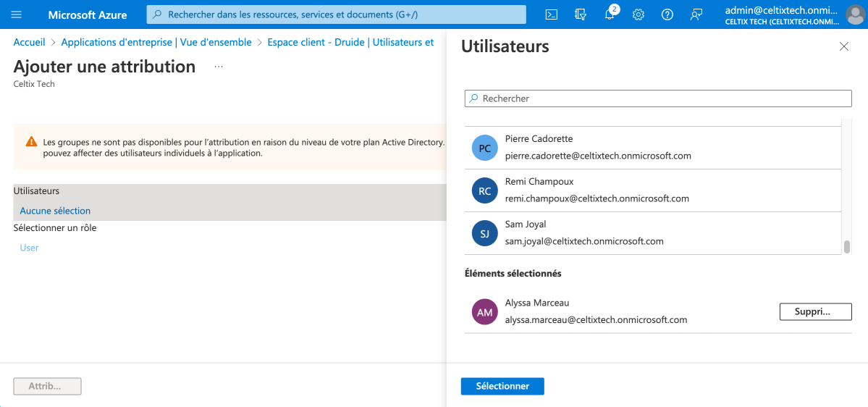The width and height of the screenshot is (868, 407).
Task: Focus the global Azure search bar
Action: tap(336, 14)
